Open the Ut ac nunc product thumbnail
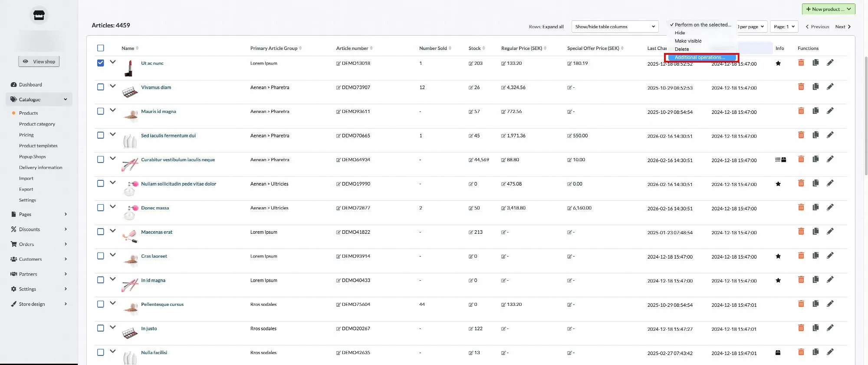The height and width of the screenshot is (365, 868). pyautogui.click(x=129, y=68)
